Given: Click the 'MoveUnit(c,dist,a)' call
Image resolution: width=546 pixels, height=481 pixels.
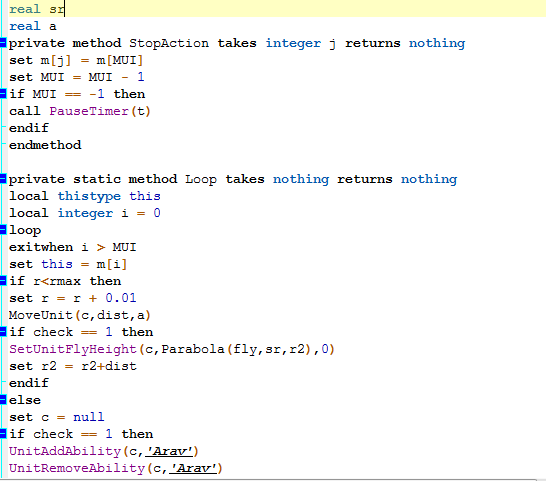Looking at the screenshot, I should (x=80, y=315).
